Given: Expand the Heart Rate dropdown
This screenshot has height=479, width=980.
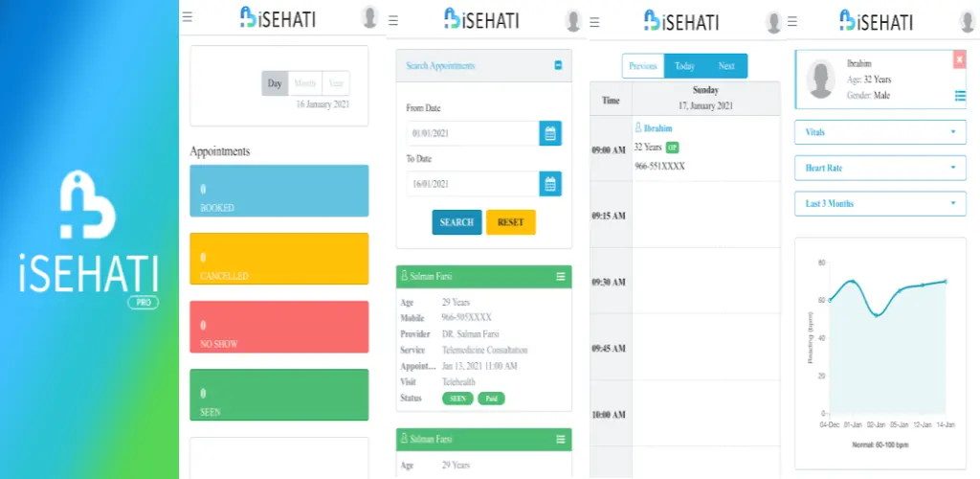Looking at the screenshot, I should tap(880, 169).
